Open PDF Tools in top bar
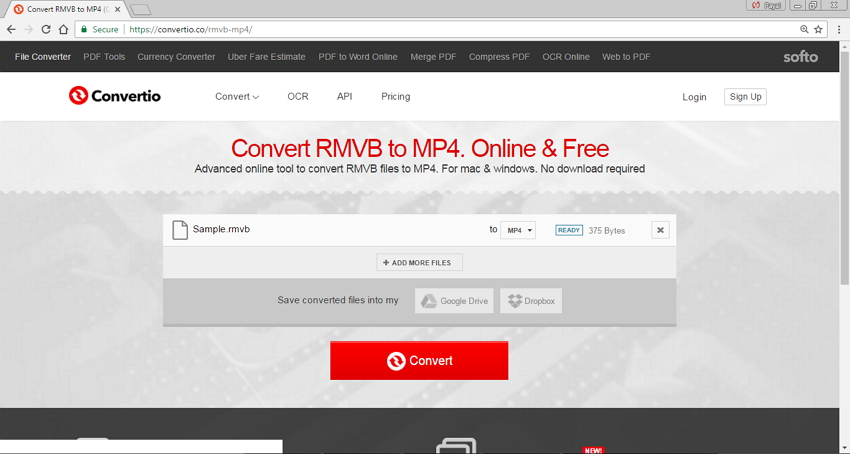Image resolution: width=850 pixels, height=454 pixels. point(104,57)
